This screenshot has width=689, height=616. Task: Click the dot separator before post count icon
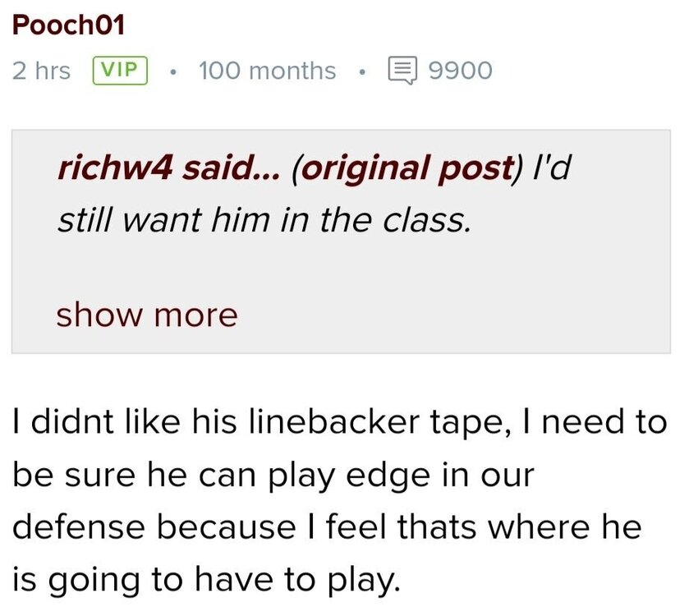(361, 71)
